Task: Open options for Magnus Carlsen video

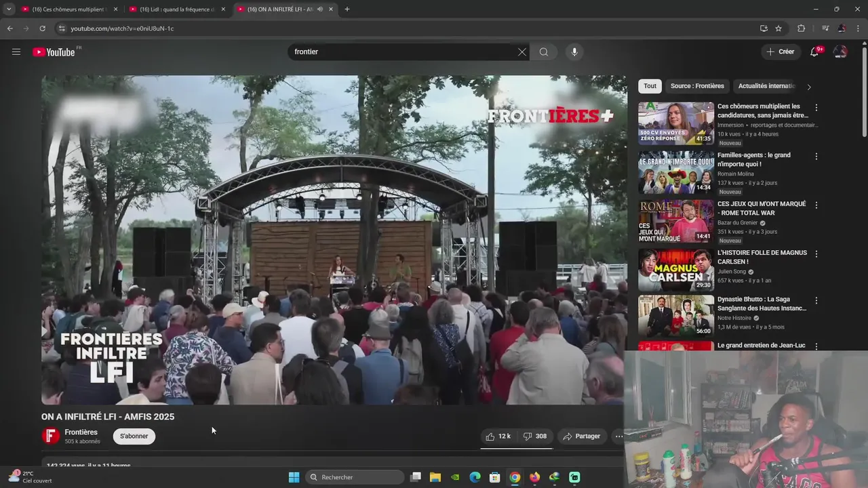Action: 816,254
